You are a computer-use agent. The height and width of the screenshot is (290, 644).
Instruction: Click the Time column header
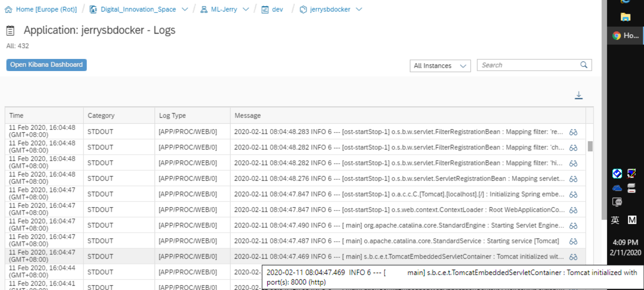point(44,115)
